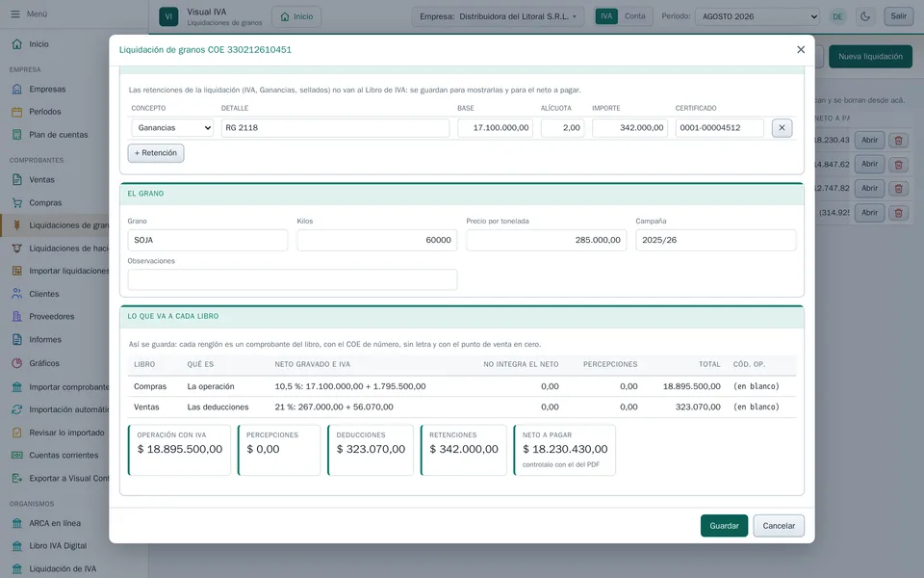Click the ARCA en línea icon

tap(17, 523)
